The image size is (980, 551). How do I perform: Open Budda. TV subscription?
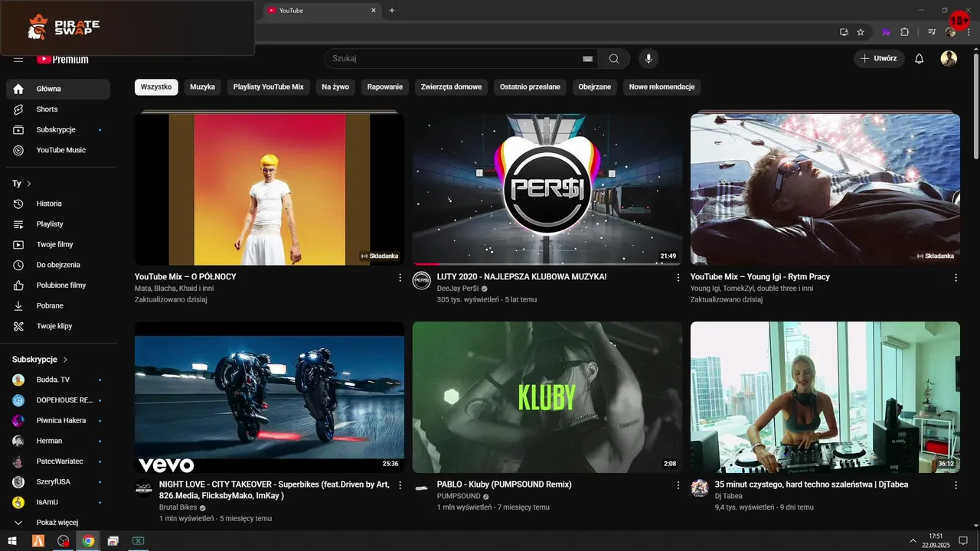58,380
